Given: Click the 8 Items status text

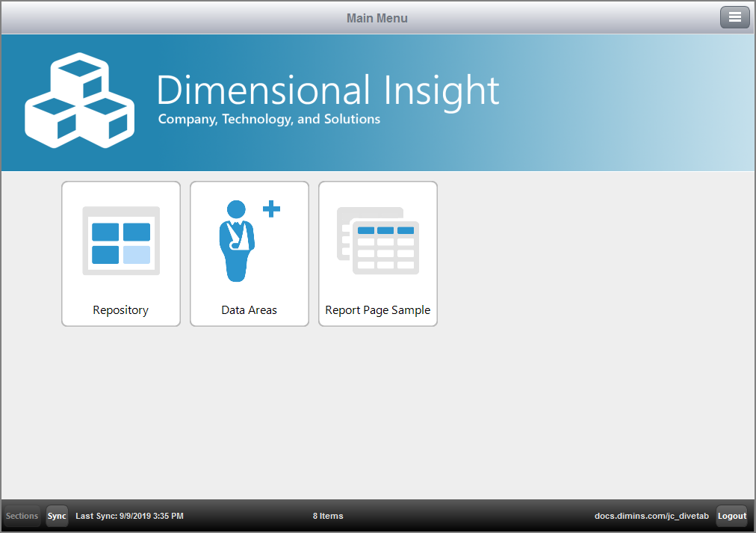Looking at the screenshot, I should coord(328,516).
